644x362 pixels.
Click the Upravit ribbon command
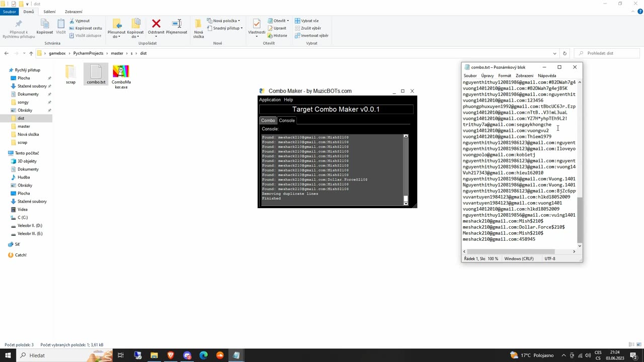(x=277, y=28)
